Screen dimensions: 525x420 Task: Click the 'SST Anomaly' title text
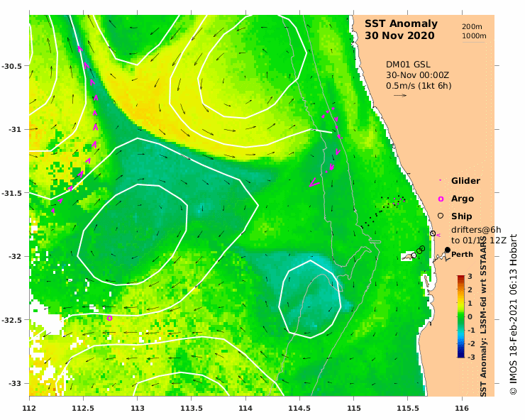click(x=401, y=24)
